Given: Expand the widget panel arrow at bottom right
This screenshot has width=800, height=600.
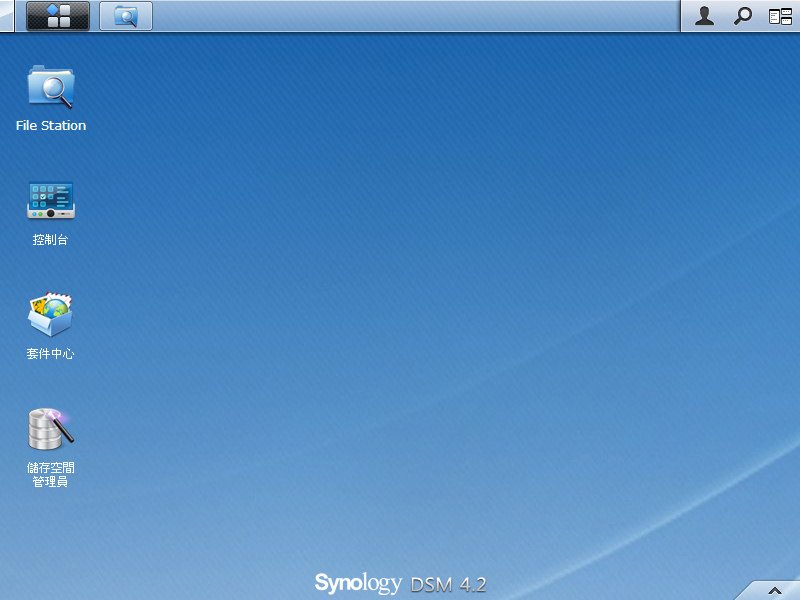Looking at the screenshot, I should click(x=774, y=591).
